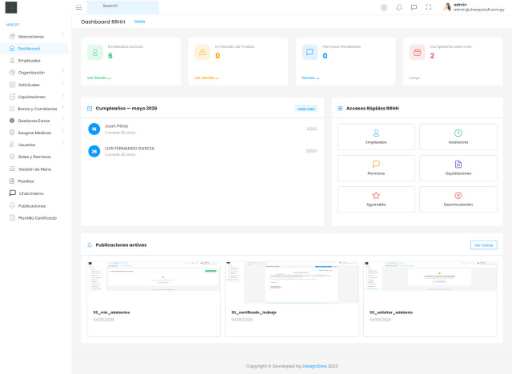This screenshot has width=512, height=374.
Task: Expand the Liquidaciones sidebar chevron
Action: pyautogui.click(x=63, y=97)
